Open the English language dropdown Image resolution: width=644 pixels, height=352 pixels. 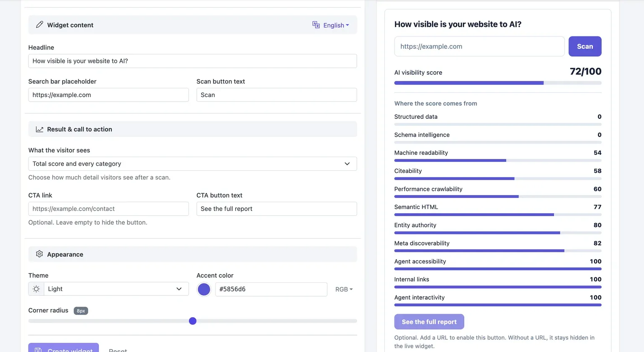[331, 25]
